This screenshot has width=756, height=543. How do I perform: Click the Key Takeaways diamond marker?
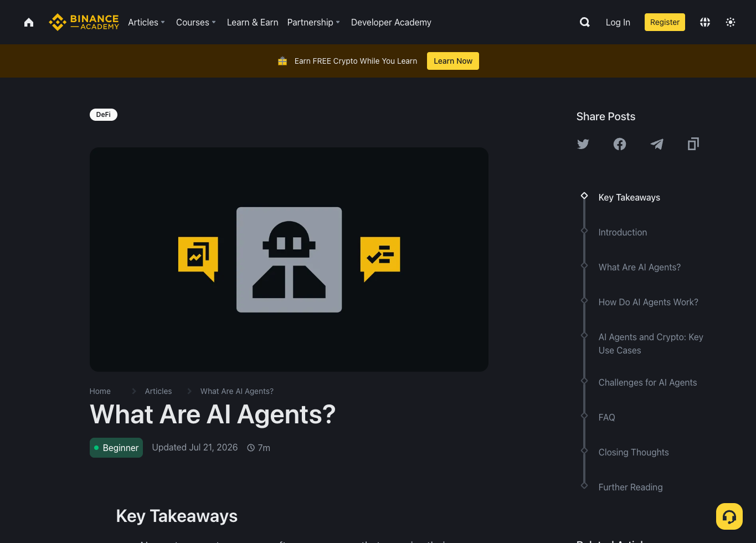coord(584,196)
